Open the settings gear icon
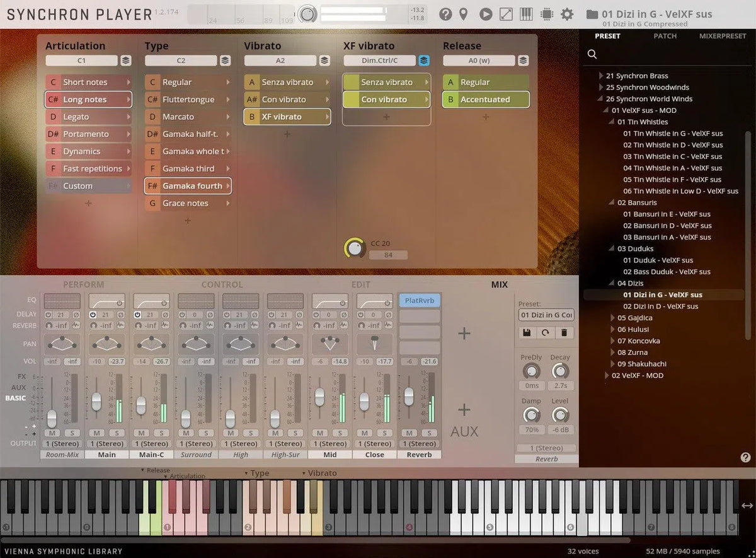The width and height of the screenshot is (756, 558). pos(567,14)
